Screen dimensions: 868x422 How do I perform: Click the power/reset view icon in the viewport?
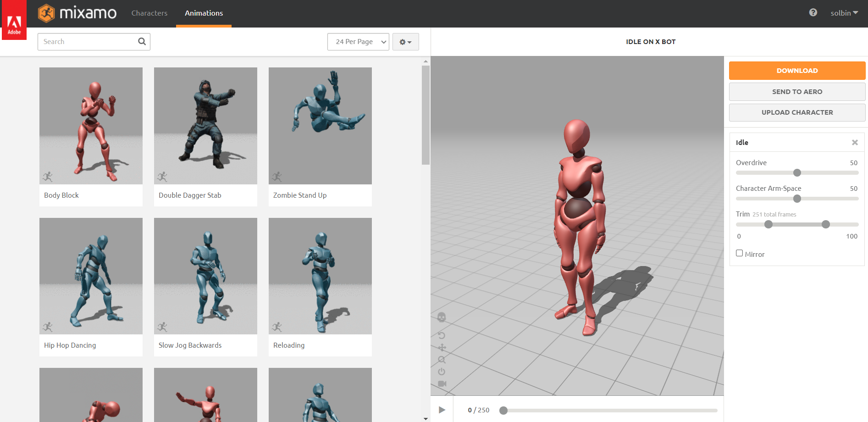[442, 372]
